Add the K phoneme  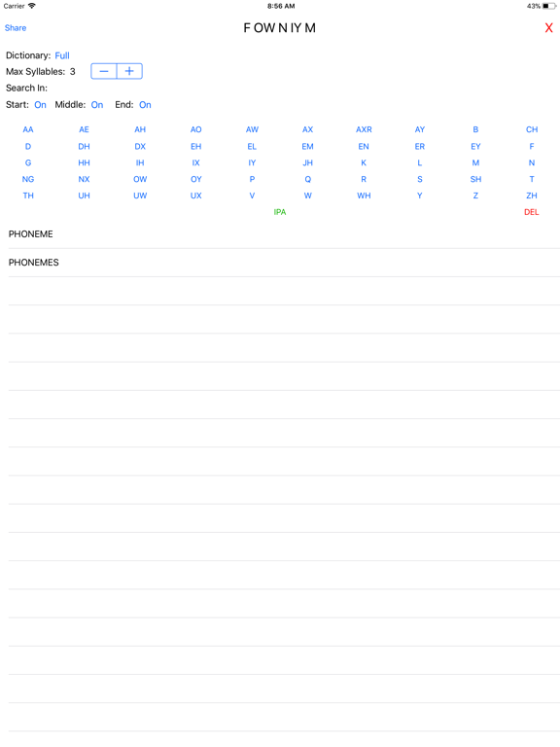[364, 163]
